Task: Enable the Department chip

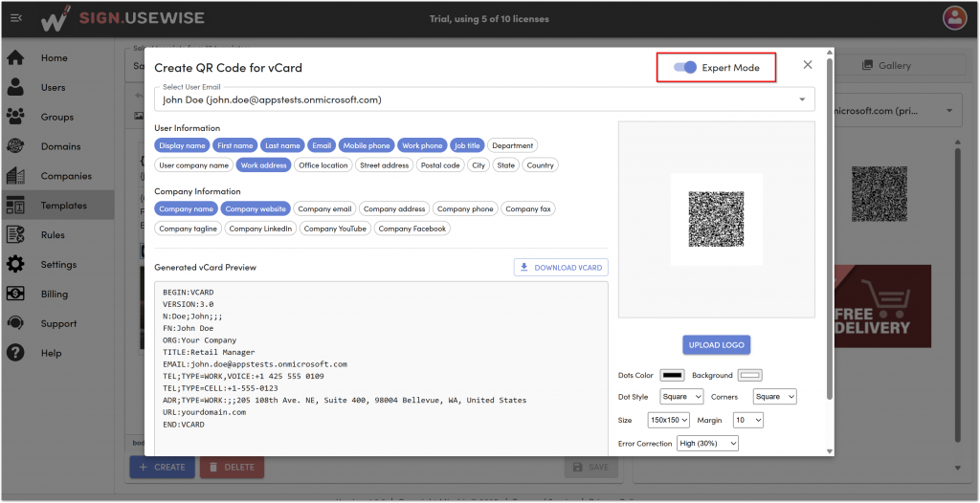Action: coord(513,145)
